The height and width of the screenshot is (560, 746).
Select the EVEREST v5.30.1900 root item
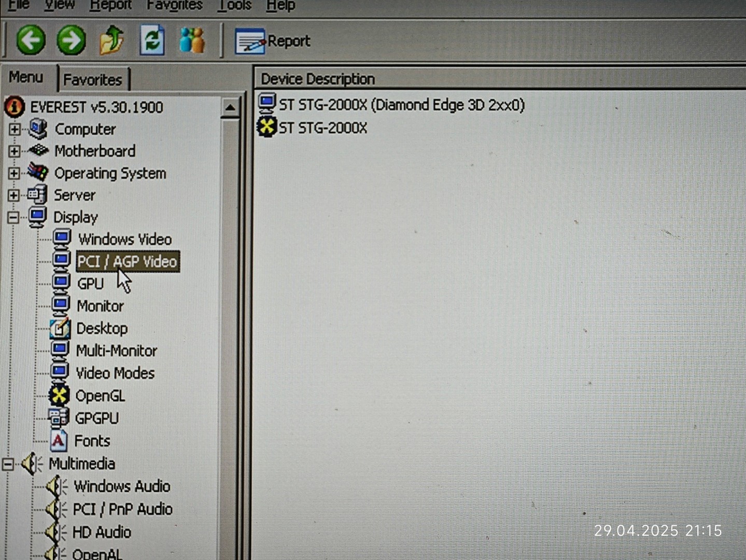pyautogui.click(x=96, y=107)
